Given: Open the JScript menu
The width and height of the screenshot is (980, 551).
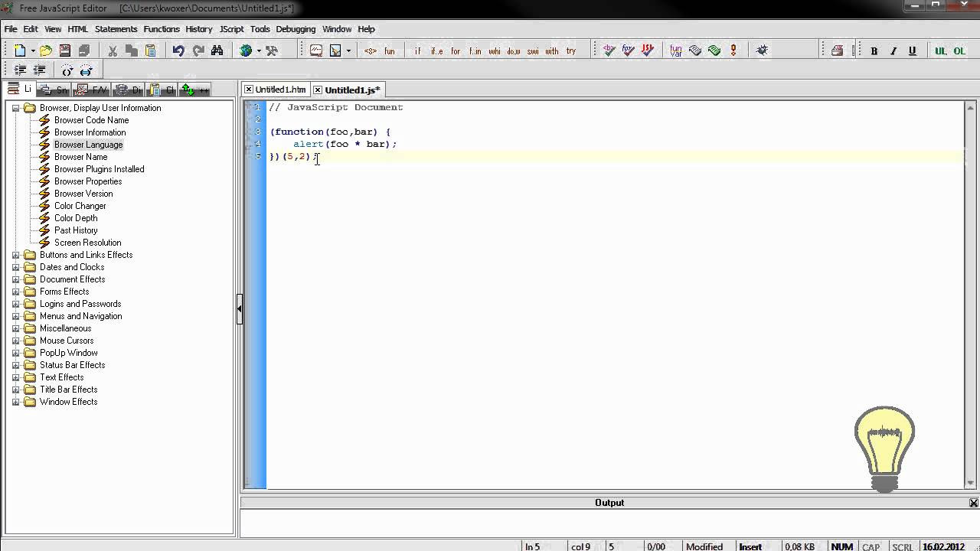Looking at the screenshot, I should click(x=231, y=29).
